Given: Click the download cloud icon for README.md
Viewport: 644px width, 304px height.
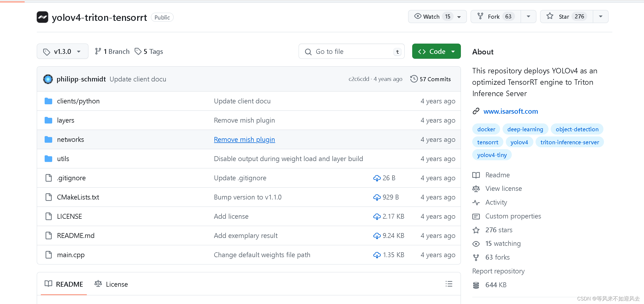Looking at the screenshot, I should point(377,236).
